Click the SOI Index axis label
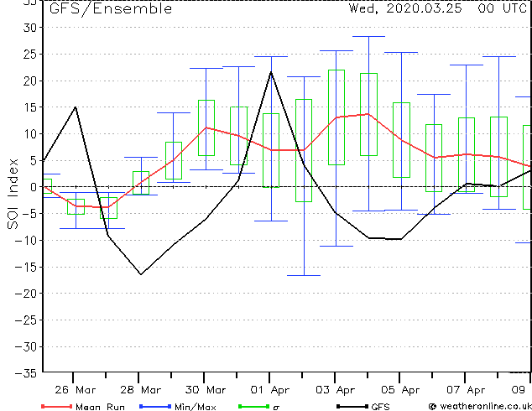The width and height of the screenshot is (532, 411). click(x=13, y=194)
